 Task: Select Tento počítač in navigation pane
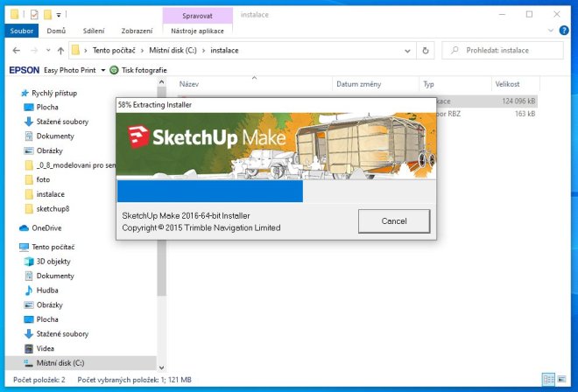(x=53, y=247)
